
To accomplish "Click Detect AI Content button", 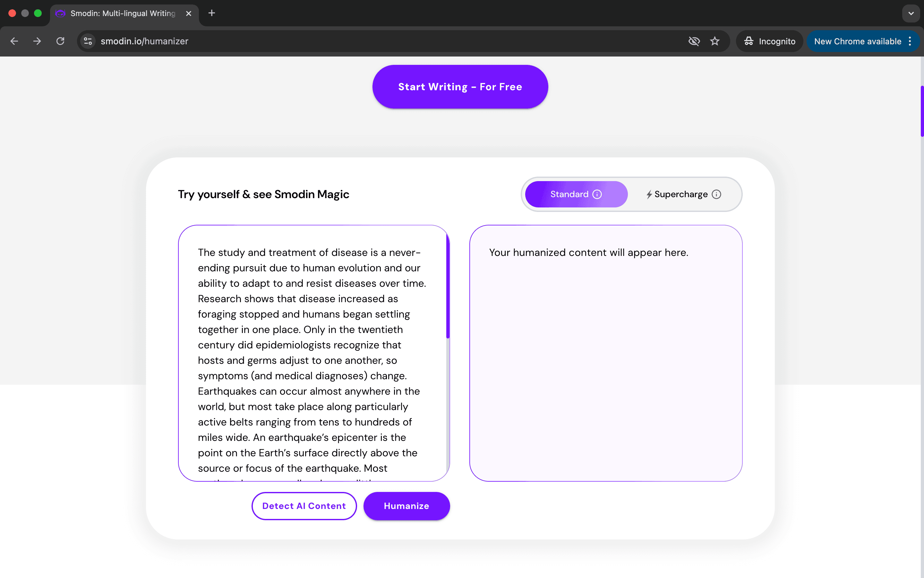I will pyautogui.click(x=304, y=506).
